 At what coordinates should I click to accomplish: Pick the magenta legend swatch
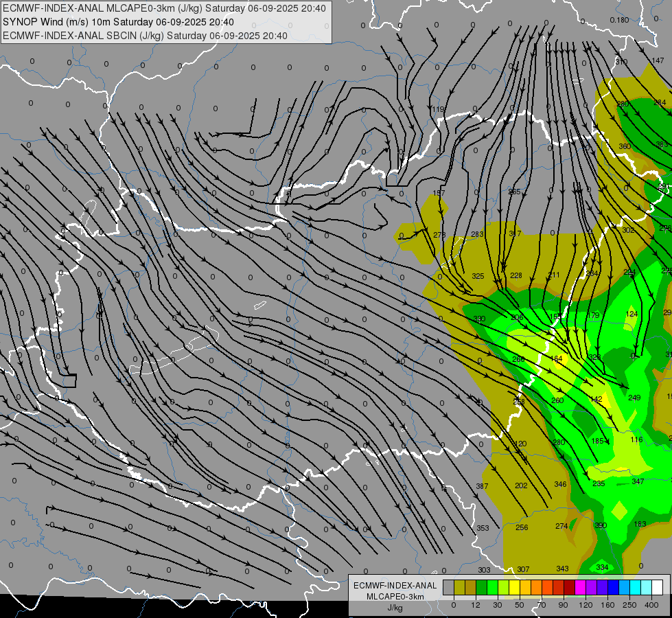[x=580, y=587]
